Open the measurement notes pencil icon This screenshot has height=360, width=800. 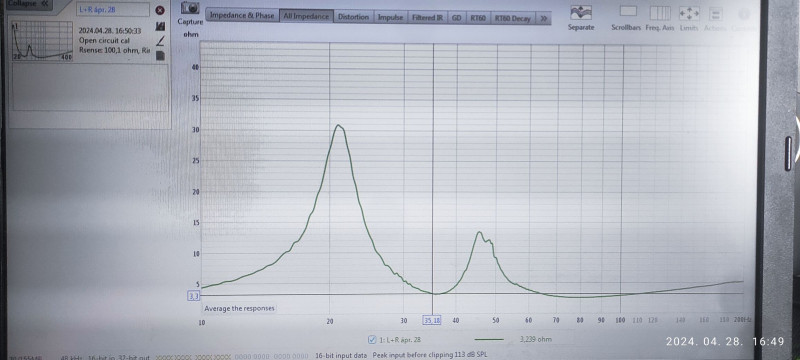click(160, 41)
